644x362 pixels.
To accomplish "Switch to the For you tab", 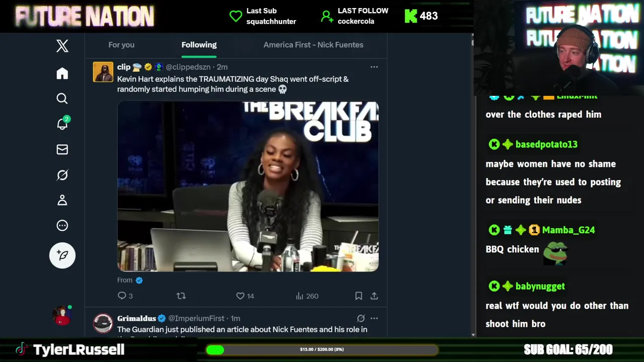I will 121,45.
